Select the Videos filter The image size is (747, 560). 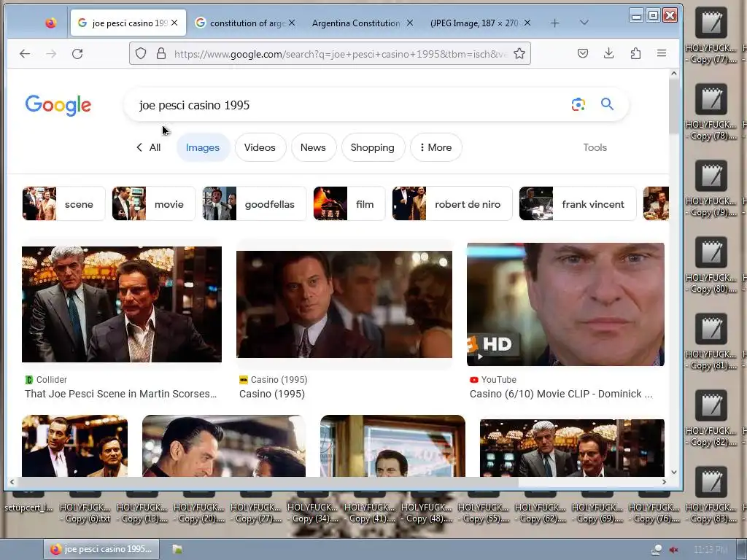260,147
